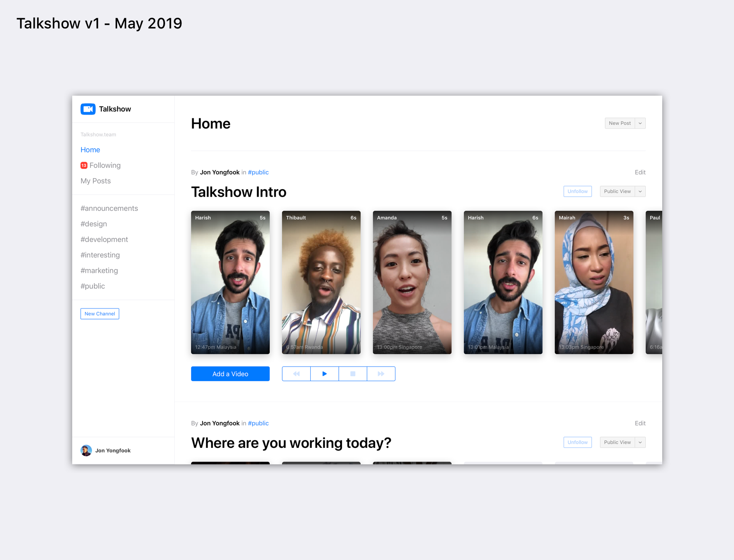Unfollow the Where are you working today post

[578, 442]
